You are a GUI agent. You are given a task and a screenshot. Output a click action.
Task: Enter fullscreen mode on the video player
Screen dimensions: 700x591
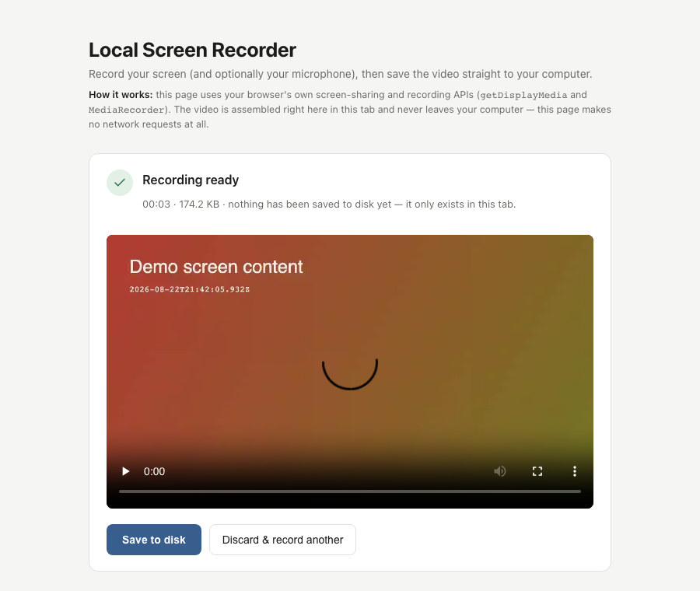coord(537,471)
